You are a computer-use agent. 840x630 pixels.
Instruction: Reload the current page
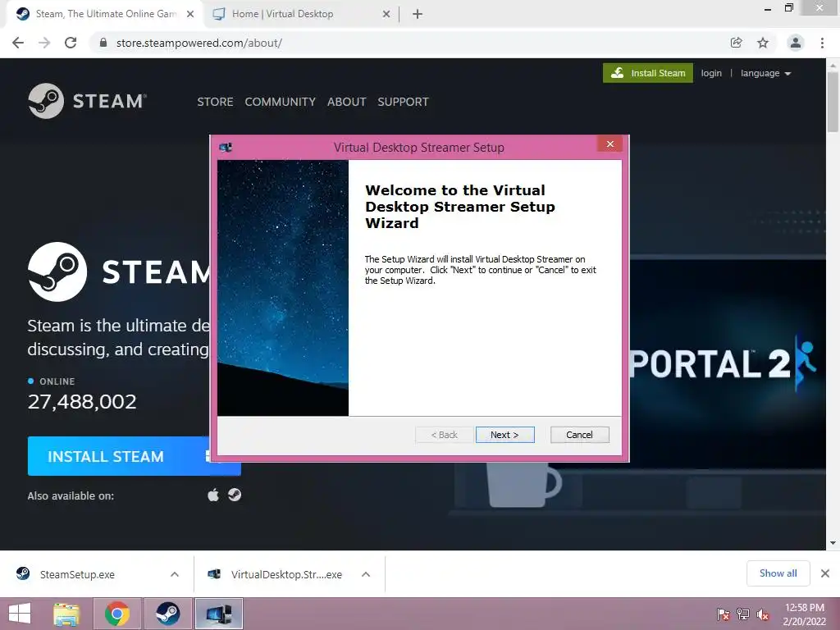coord(71,43)
